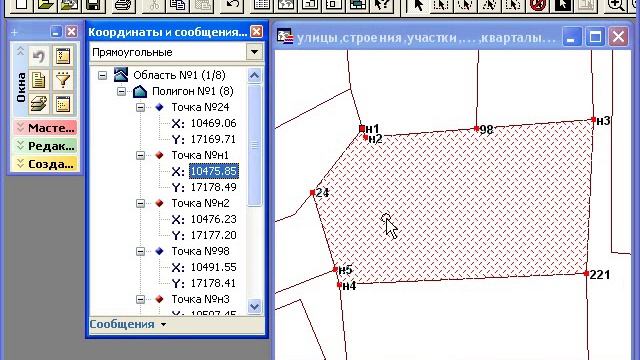Click the map window title bar icon
This screenshot has width=640, height=360.
(x=284, y=37)
